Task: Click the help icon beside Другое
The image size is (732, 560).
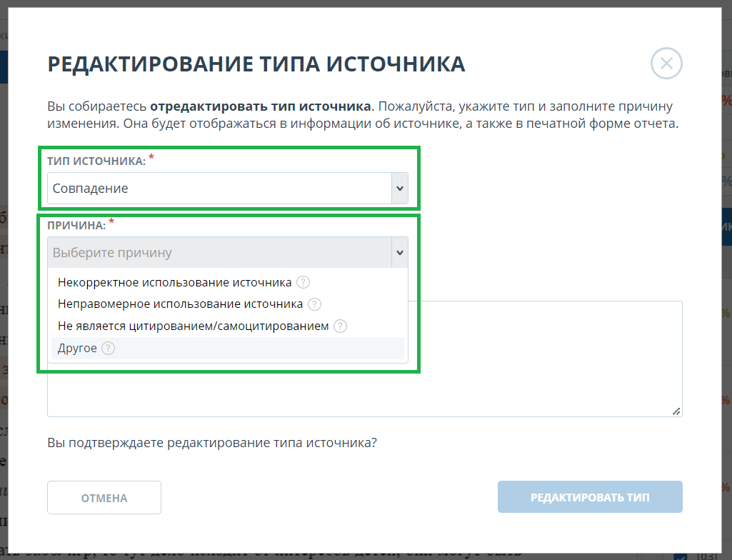Action: point(108,349)
